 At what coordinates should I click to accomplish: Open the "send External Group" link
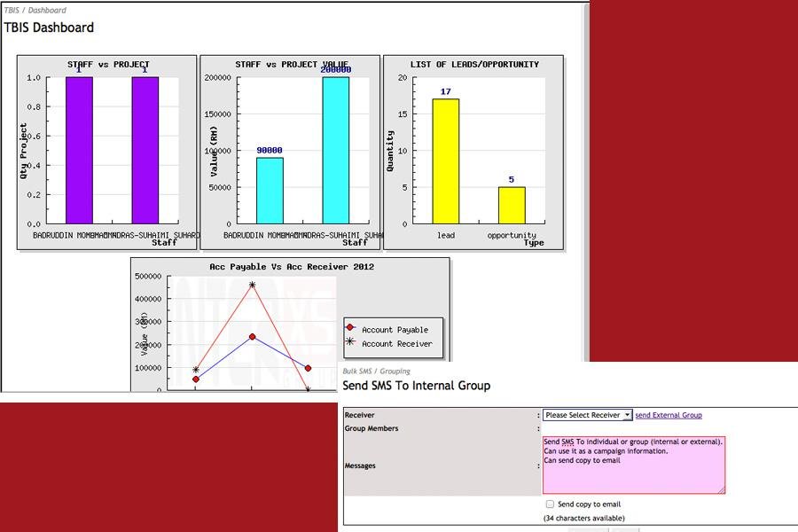pyautogui.click(x=670, y=415)
